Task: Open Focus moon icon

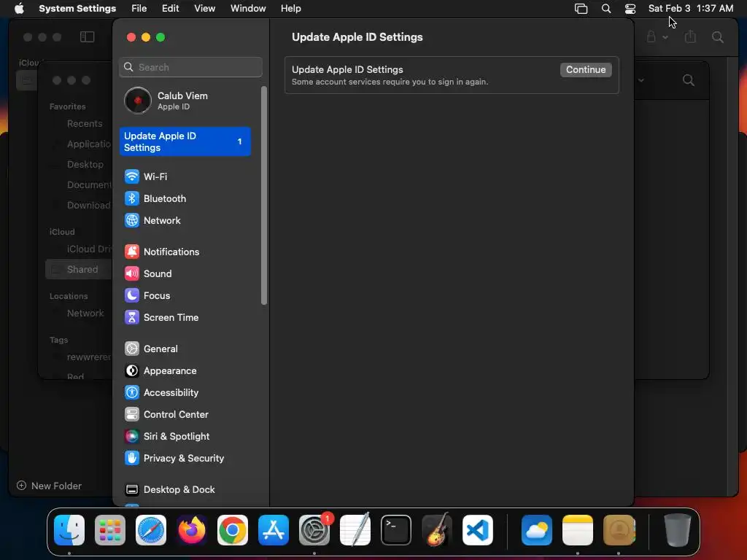Action: tap(131, 296)
